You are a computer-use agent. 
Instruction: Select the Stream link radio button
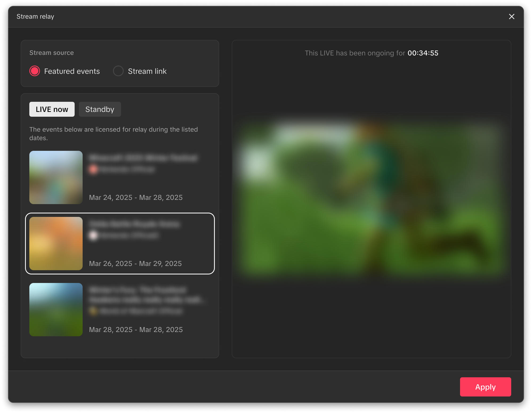pyautogui.click(x=118, y=71)
